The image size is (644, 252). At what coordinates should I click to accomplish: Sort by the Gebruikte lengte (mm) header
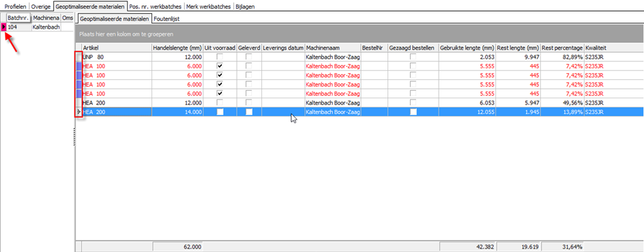467,48
